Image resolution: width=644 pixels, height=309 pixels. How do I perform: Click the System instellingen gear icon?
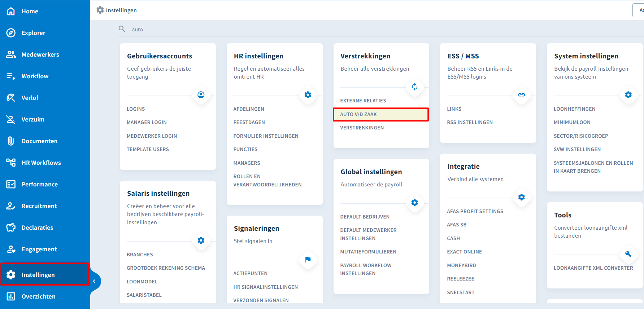pos(628,95)
